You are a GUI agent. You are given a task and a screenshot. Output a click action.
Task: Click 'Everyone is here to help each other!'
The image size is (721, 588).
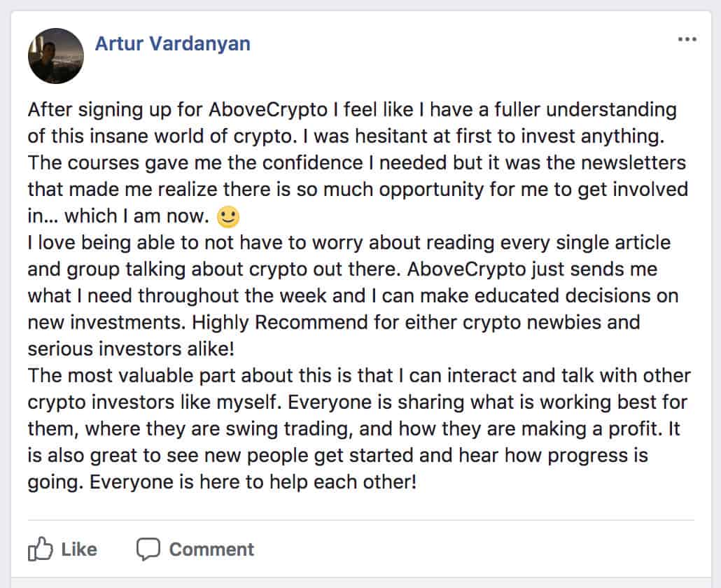[253, 482]
